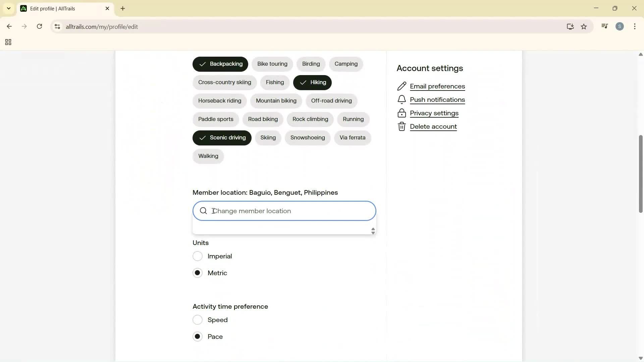The image size is (644, 362).
Task: Click the up stepper arrow below location field
Action: click(373, 228)
